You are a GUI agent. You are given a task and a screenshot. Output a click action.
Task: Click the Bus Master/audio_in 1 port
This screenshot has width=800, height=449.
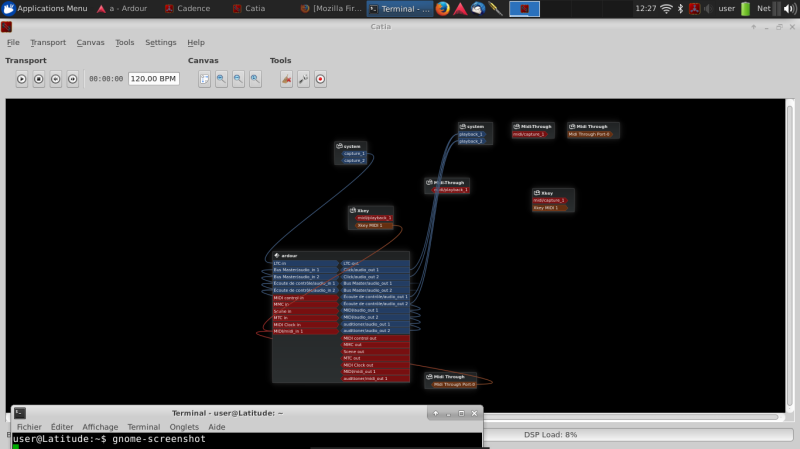[305, 270]
